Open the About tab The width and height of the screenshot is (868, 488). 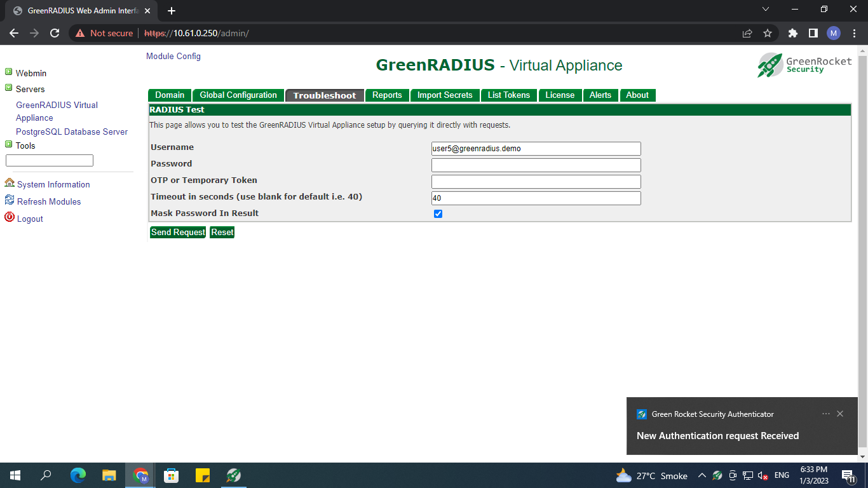tap(637, 95)
